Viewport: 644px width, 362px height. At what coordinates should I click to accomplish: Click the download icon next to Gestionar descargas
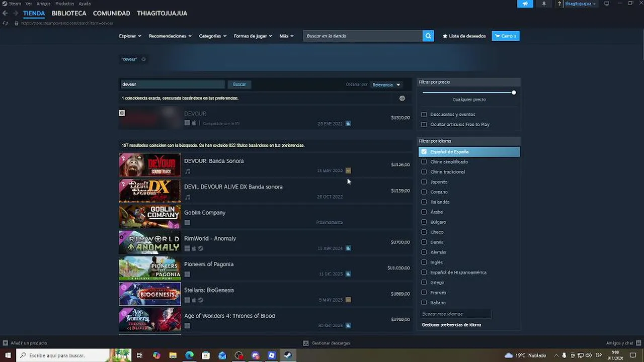(306, 343)
